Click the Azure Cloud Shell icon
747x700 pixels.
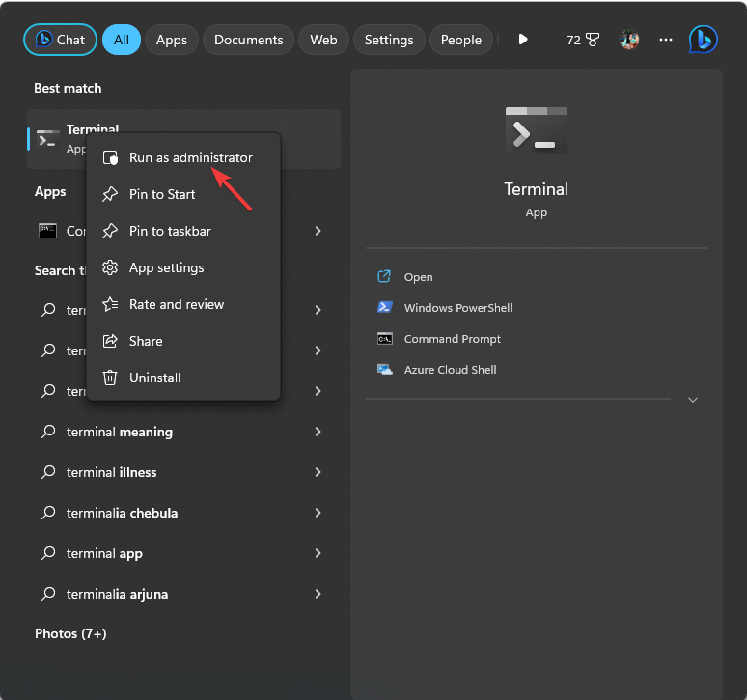click(384, 370)
